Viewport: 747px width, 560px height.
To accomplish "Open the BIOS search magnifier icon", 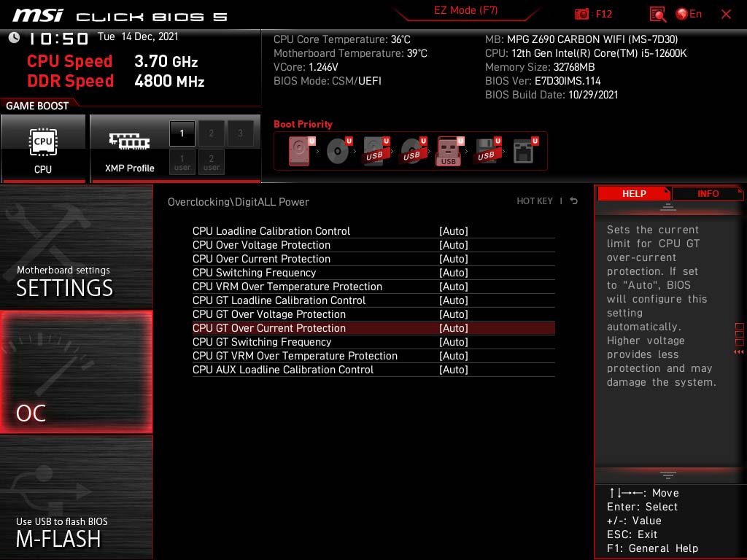I will pyautogui.click(x=657, y=14).
